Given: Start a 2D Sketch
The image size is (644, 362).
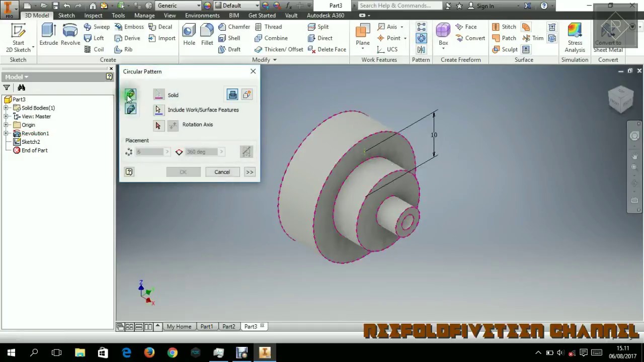Looking at the screenshot, I should [18, 38].
